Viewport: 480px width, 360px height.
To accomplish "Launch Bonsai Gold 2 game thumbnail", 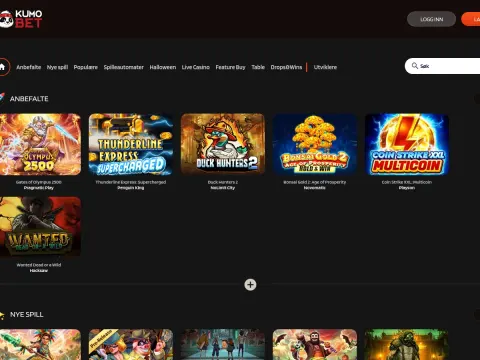I will [x=315, y=144].
